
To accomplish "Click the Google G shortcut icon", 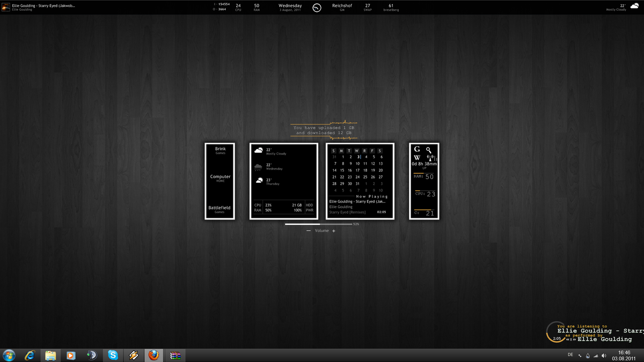I will point(417,150).
